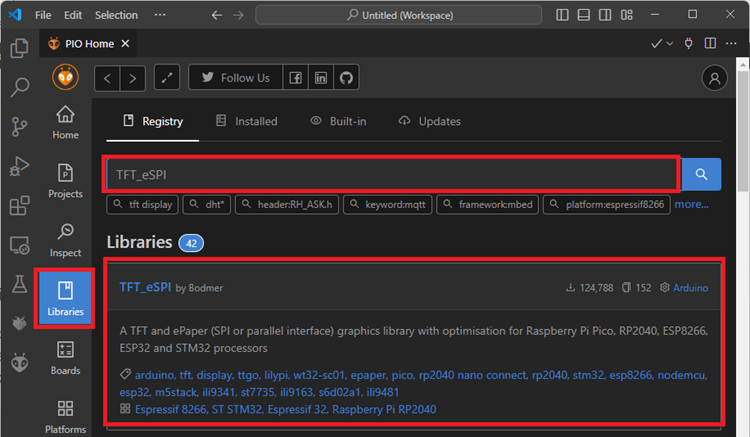750x437 pixels.
Task: Open Source Control view
Action: click(19, 127)
